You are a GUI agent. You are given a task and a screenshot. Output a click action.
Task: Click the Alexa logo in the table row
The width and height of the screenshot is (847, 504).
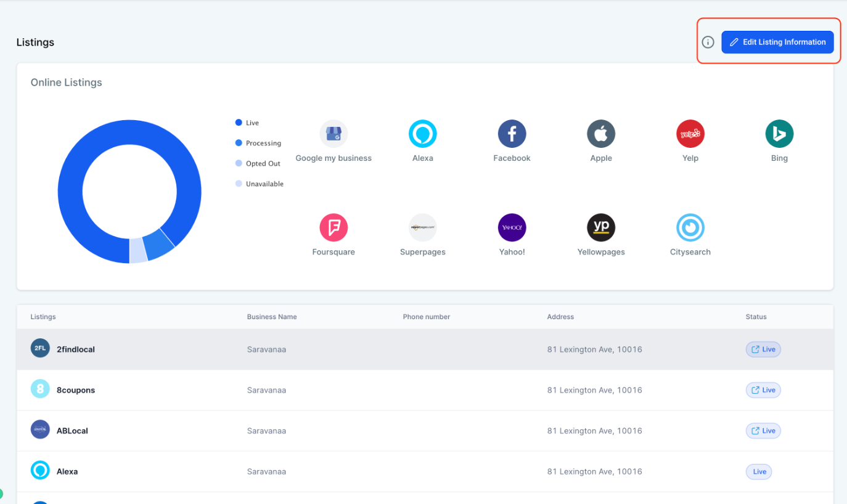pos(40,470)
